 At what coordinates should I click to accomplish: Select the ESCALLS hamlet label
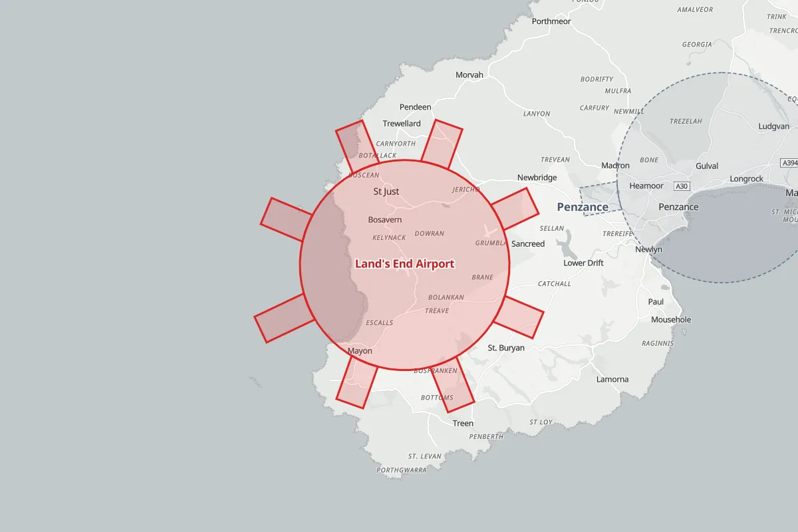(380, 323)
